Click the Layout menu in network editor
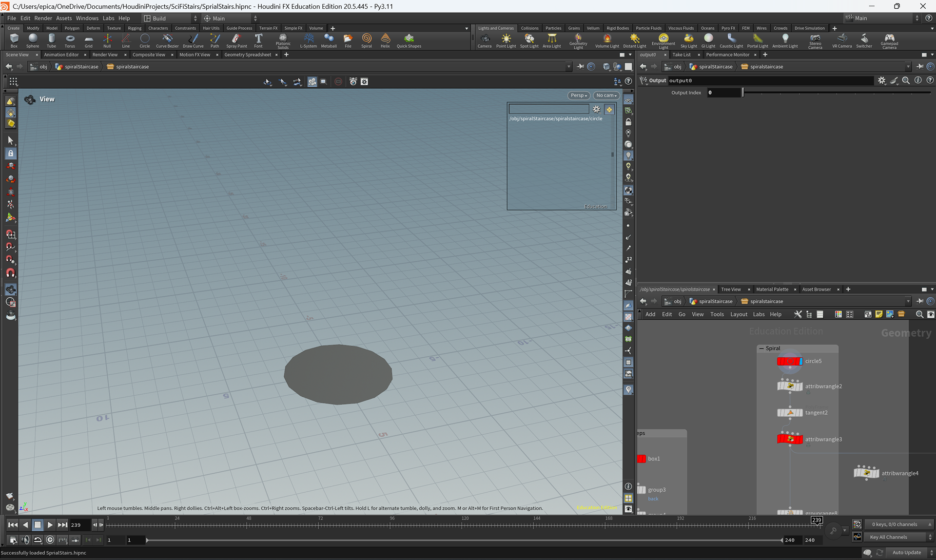Image resolution: width=936 pixels, height=560 pixels. [x=739, y=314]
